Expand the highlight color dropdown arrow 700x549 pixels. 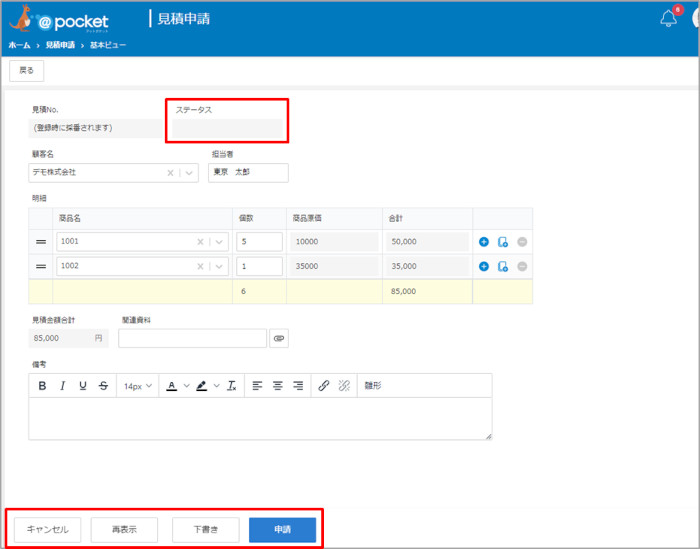tap(217, 386)
